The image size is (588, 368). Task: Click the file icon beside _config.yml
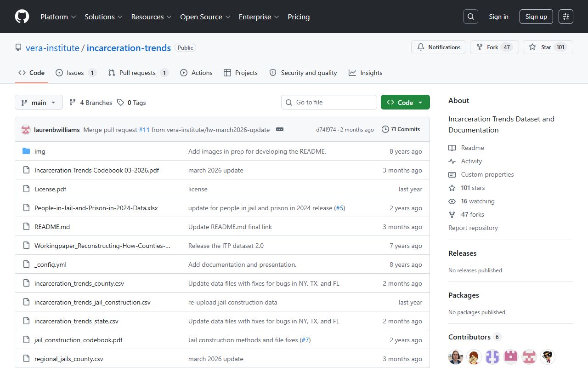point(26,264)
